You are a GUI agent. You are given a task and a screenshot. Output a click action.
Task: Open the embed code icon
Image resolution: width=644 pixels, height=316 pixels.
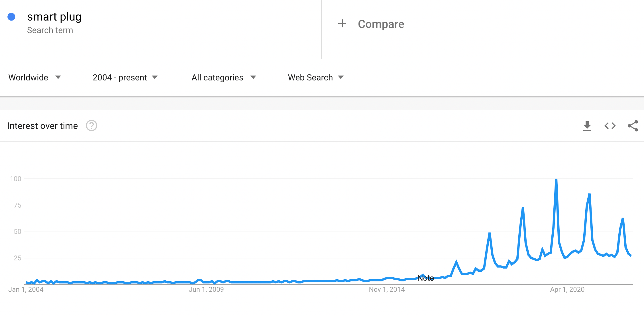pos(610,126)
